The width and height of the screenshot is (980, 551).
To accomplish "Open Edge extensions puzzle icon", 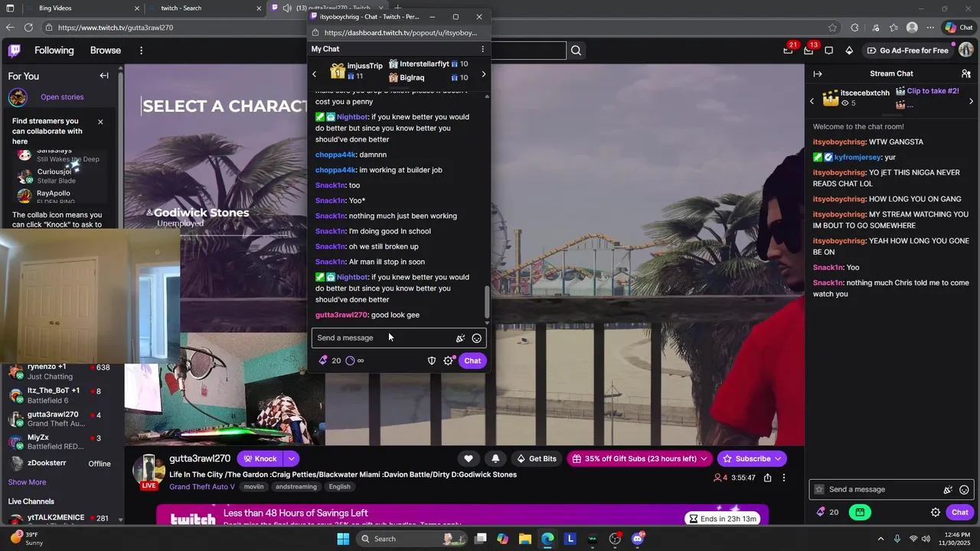I will coord(854,28).
